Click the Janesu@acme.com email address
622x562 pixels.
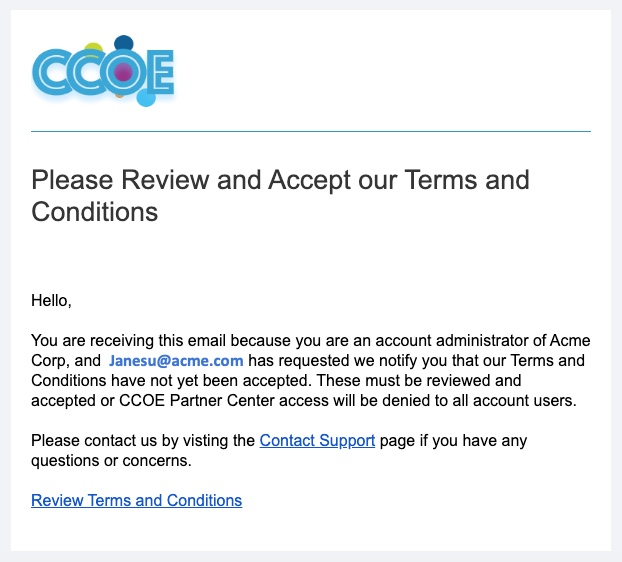176,361
